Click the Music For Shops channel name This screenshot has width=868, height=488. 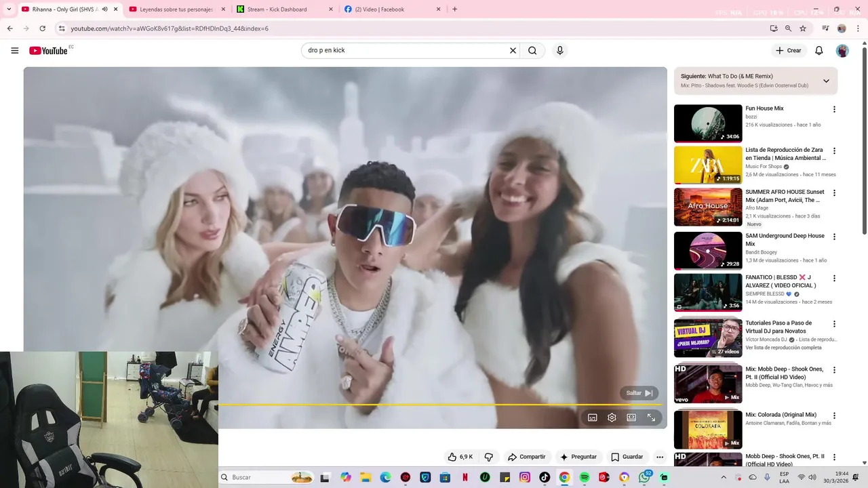pyautogui.click(x=764, y=167)
